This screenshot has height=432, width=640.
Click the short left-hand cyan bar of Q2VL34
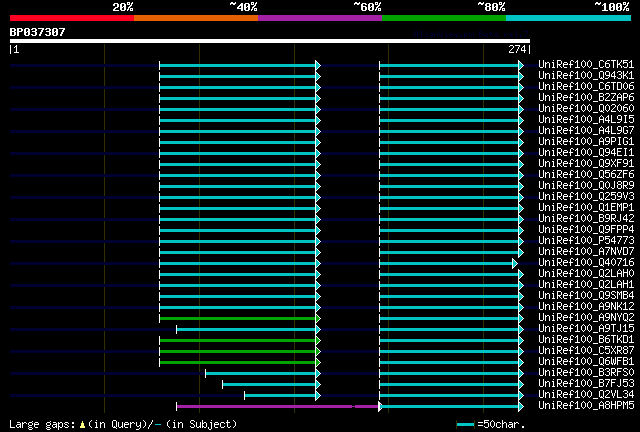click(280, 396)
